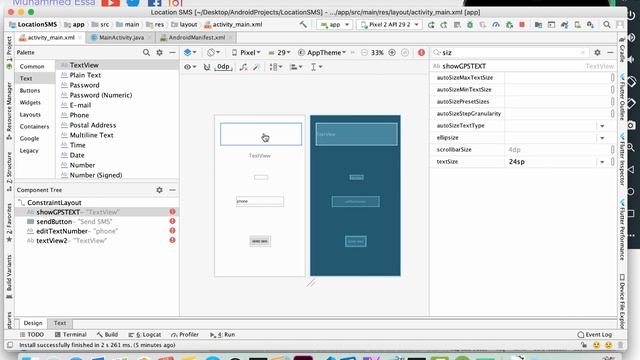Click the Palette search icon
Viewport: 640px width, 360px height.
click(146, 52)
